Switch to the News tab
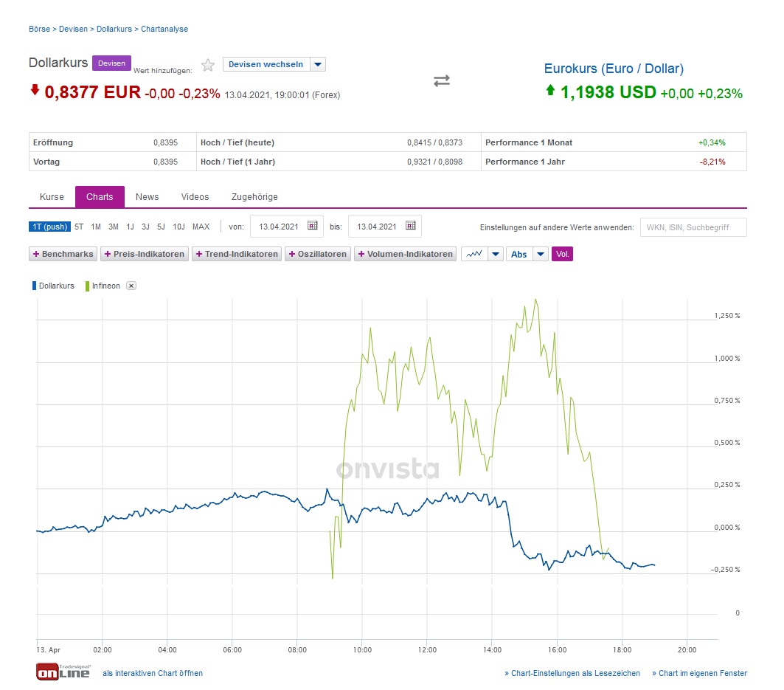Image resolution: width=784 pixels, height=690 pixels. point(147,197)
